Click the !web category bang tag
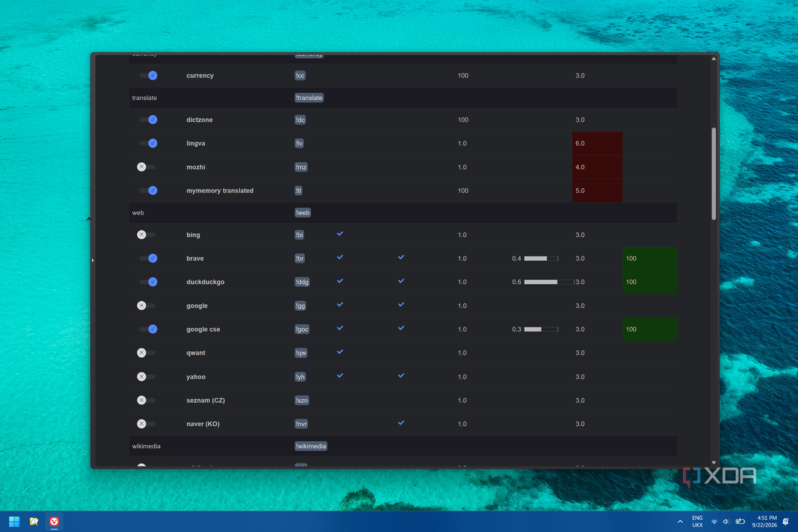 303,213
